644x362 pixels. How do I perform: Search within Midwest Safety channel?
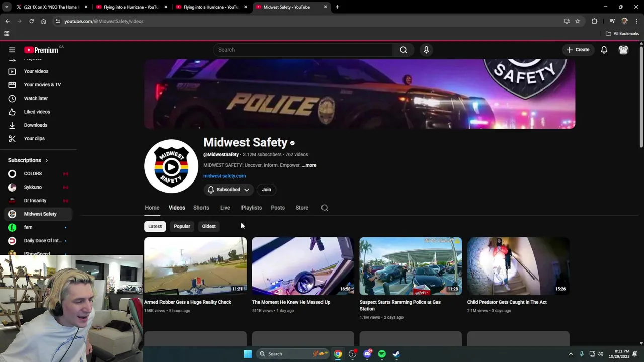point(325,208)
